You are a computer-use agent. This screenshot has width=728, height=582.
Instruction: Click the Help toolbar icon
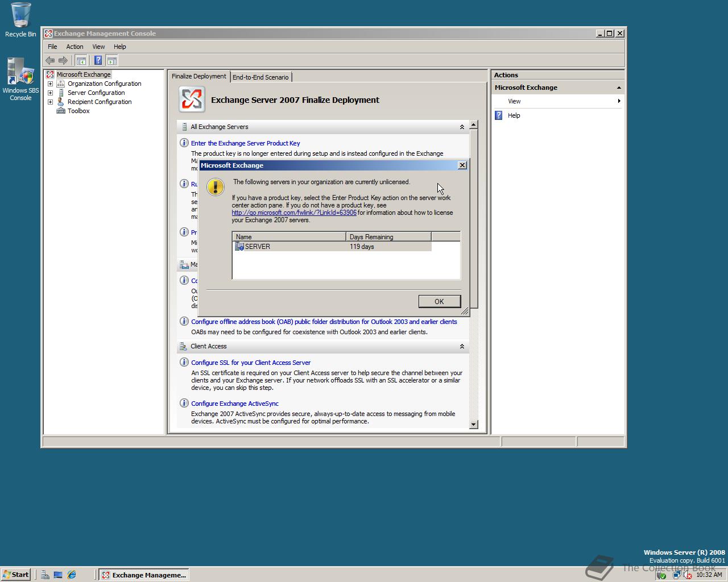point(98,60)
